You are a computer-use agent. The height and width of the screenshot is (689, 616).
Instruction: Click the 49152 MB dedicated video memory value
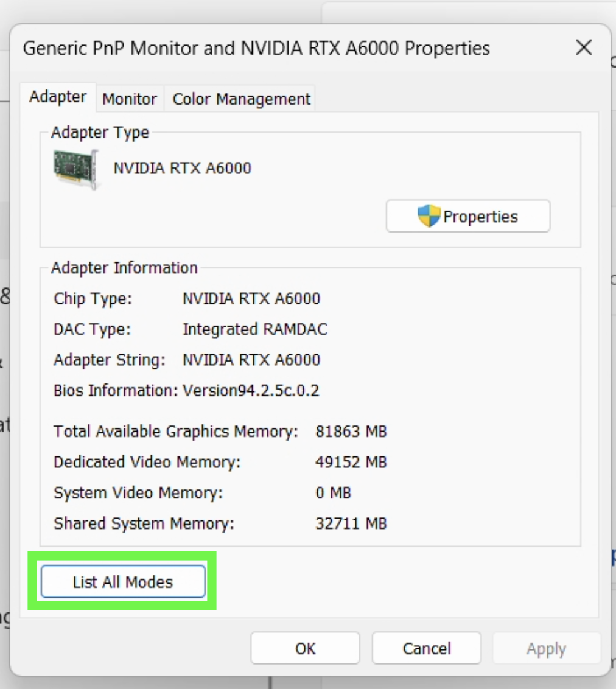351,462
